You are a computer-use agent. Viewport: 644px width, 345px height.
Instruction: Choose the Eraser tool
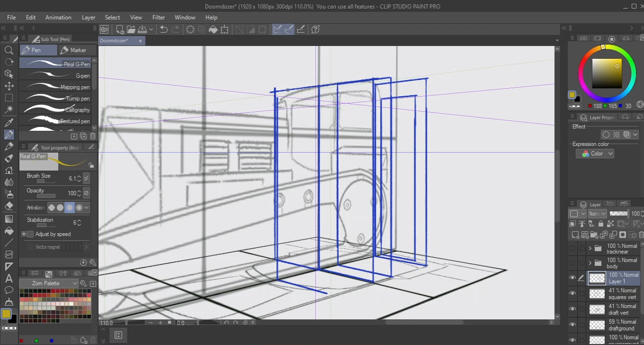9,206
